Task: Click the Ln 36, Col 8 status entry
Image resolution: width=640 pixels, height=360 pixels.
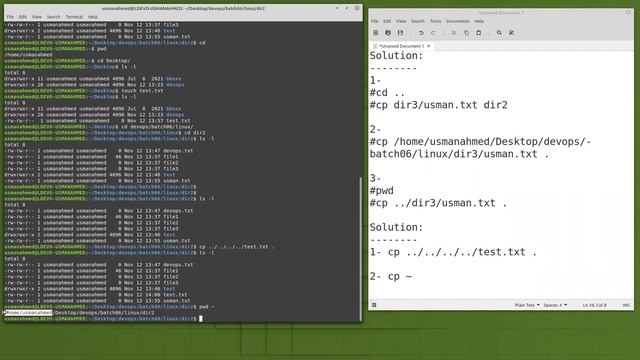Action: coord(594,305)
